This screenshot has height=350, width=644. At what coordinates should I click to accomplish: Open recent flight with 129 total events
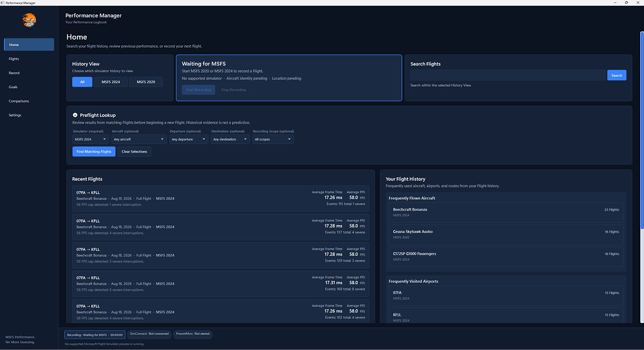(221, 255)
